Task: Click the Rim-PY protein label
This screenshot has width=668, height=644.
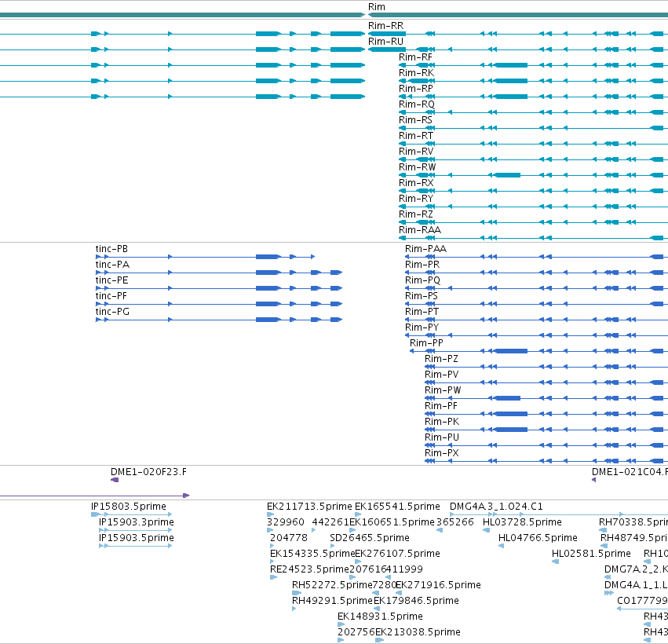Action: click(422, 328)
